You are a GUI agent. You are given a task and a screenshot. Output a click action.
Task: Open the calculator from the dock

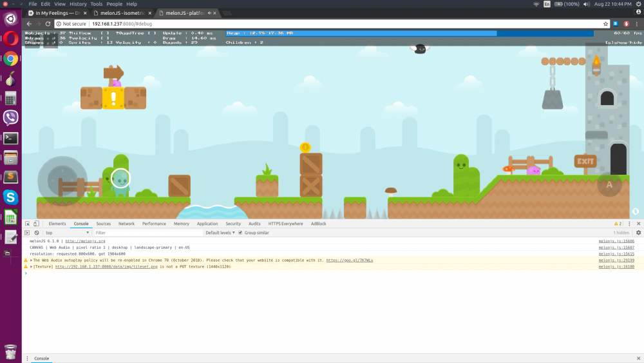[11, 99]
